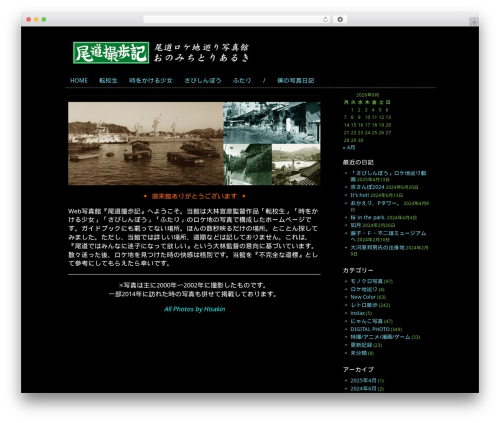The height and width of the screenshot is (423, 500).
Task: Click the red close window button
Action: click(29, 19)
